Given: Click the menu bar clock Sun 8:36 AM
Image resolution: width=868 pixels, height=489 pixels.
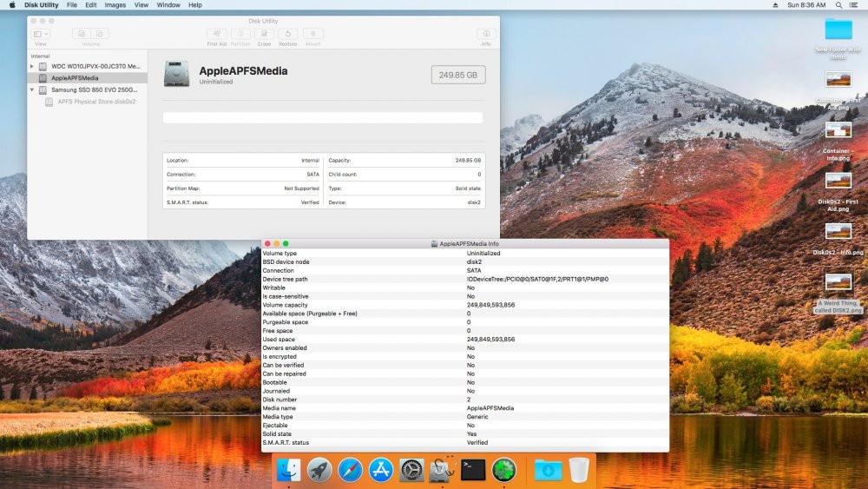Looking at the screenshot, I should 806,5.
